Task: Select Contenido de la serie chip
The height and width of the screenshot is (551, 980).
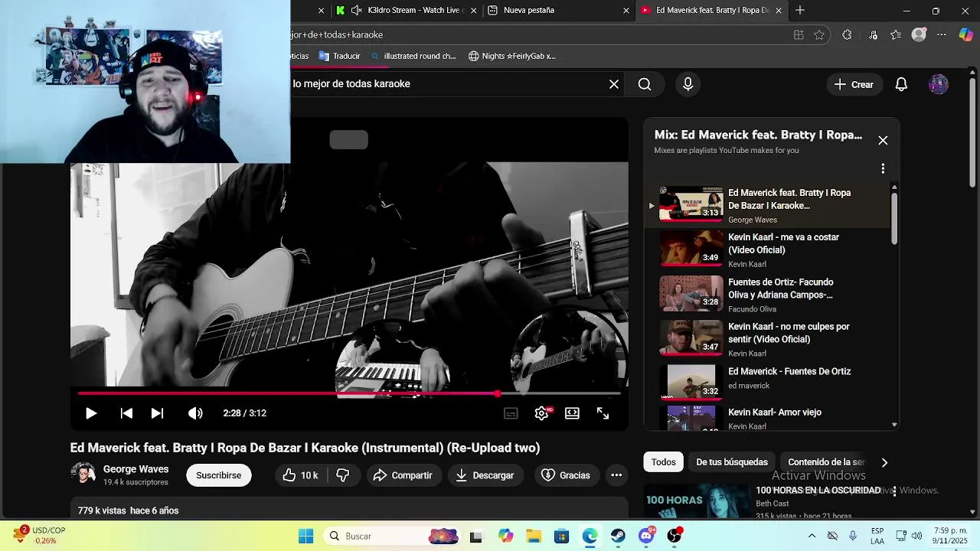Action: tap(825, 462)
